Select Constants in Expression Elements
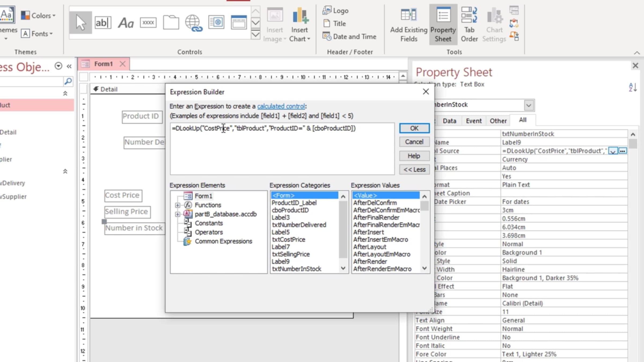The width and height of the screenshot is (644, 362). pos(209,223)
